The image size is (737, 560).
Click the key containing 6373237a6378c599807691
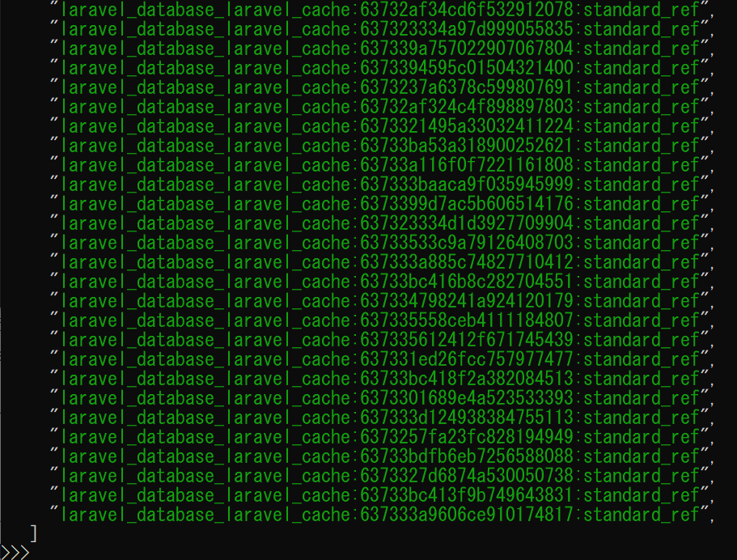(379, 87)
